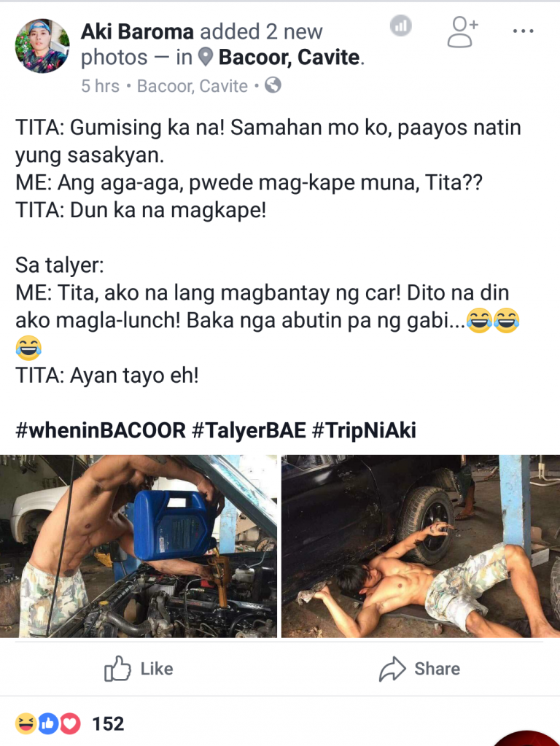
Task: Tap the Like thumbs-up button
Action: [x=139, y=669]
